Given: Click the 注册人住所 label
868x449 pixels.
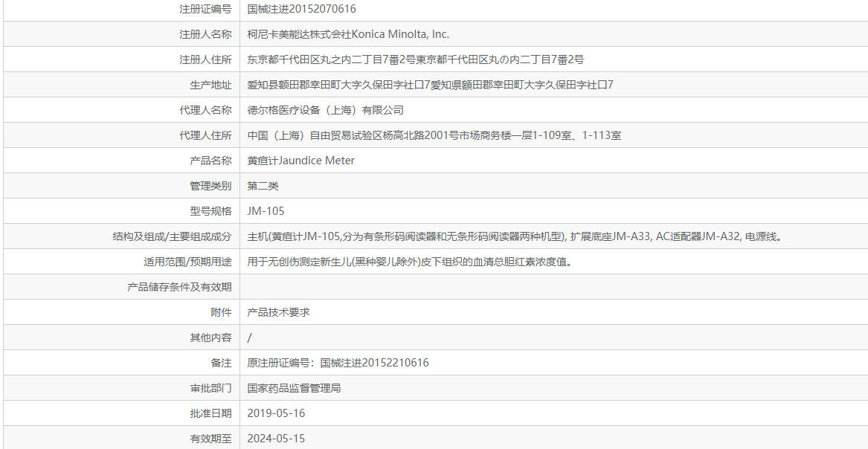Looking at the screenshot, I should click(x=205, y=59).
